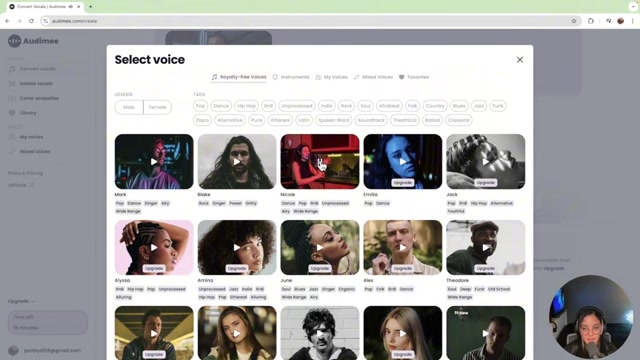Play Mark's voice preview
Image resolution: width=640 pixels, height=360 pixels.
[154, 162]
